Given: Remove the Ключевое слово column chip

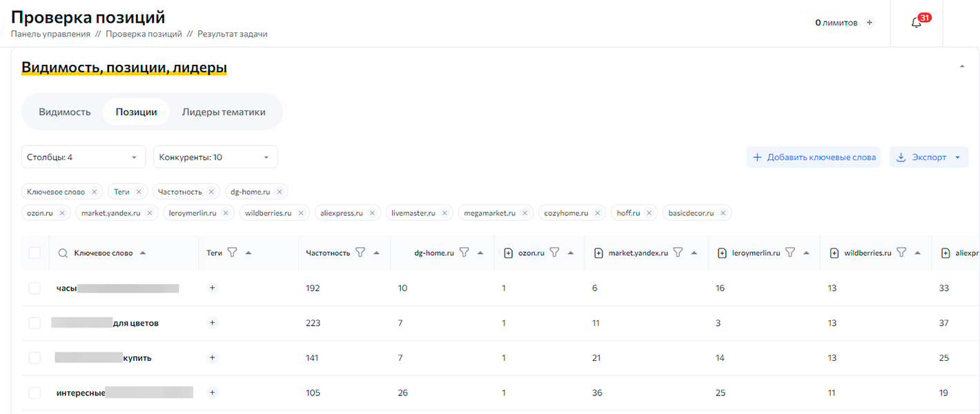Looking at the screenshot, I should coord(95,192).
